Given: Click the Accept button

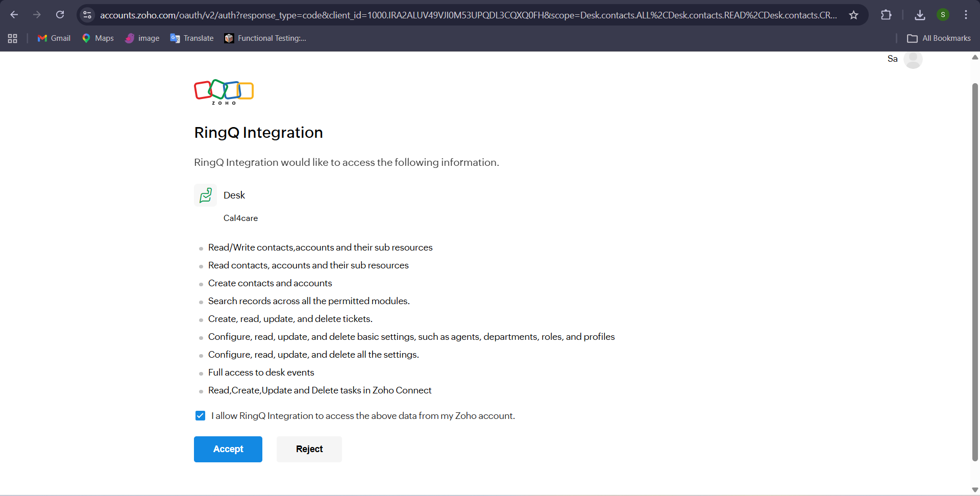Looking at the screenshot, I should pos(228,449).
